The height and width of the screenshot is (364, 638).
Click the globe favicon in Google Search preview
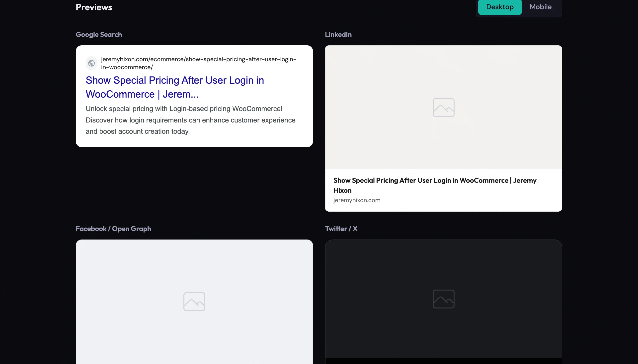tap(91, 63)
